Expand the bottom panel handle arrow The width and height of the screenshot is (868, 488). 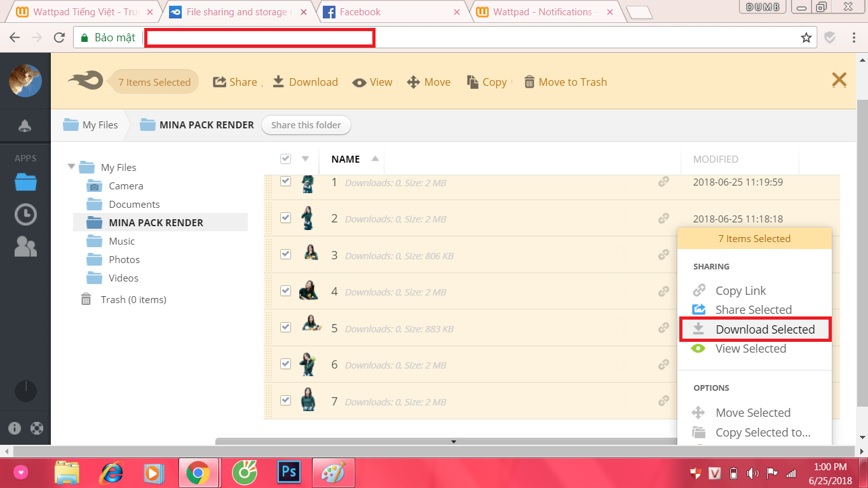click(454, 441)
